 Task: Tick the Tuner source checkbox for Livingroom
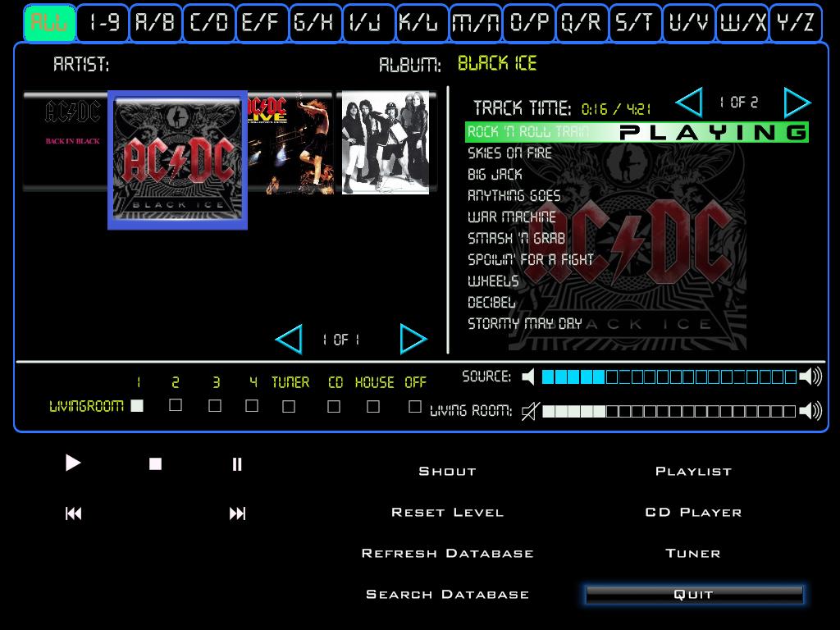pos(289,407)
